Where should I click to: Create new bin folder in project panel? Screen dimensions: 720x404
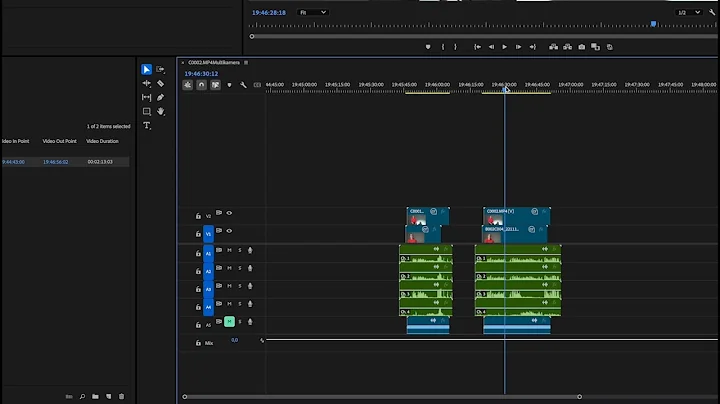tap(95, 396)
